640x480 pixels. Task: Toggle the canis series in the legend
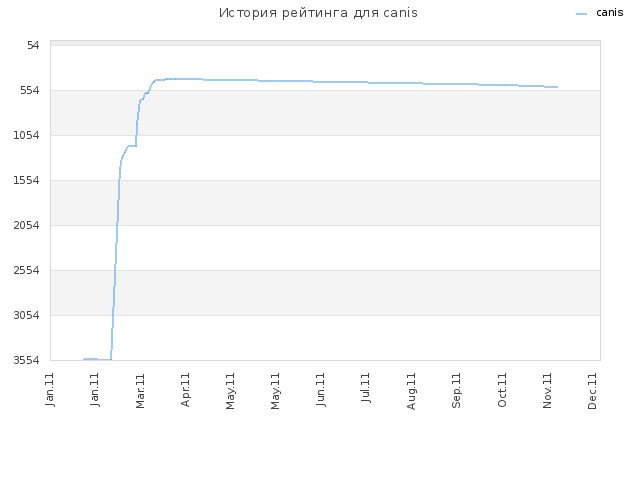click(x=609, y=13)
